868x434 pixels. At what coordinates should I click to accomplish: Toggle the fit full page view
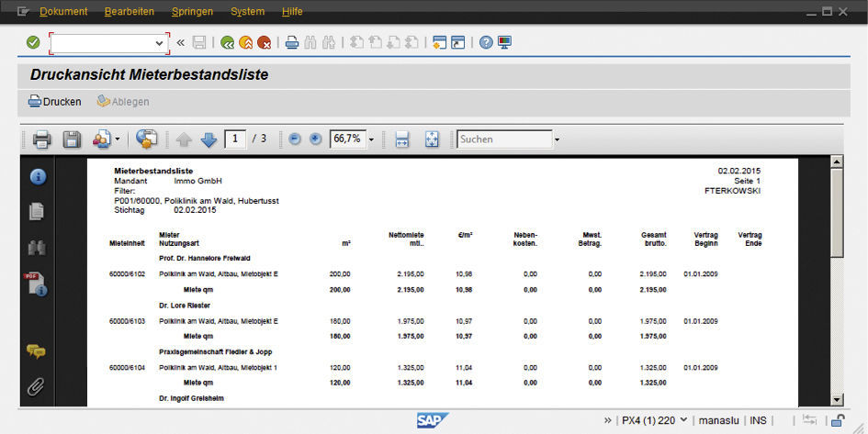pyautogui.click(x=432, y=139)
